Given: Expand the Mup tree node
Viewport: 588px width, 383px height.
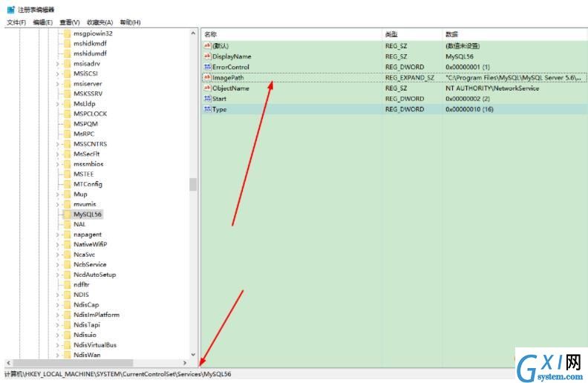Looking at the screenshot, I should pyautogui.click(x=57, y=194).
